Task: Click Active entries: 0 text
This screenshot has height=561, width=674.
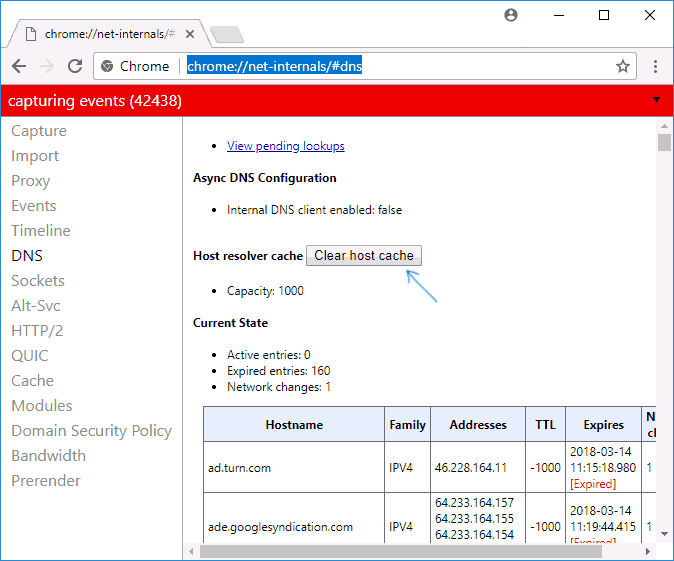Action: tap(269, 355)
